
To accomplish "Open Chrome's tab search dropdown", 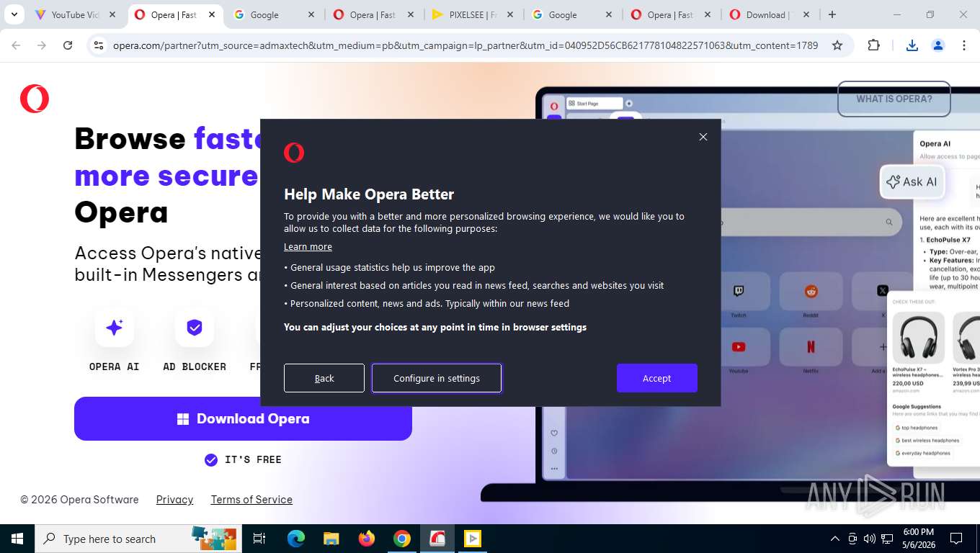I will pyautogui.click(x=14, y=14).
